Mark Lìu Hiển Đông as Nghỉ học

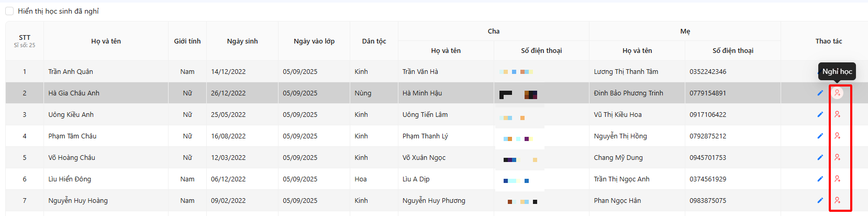[837, 179]
